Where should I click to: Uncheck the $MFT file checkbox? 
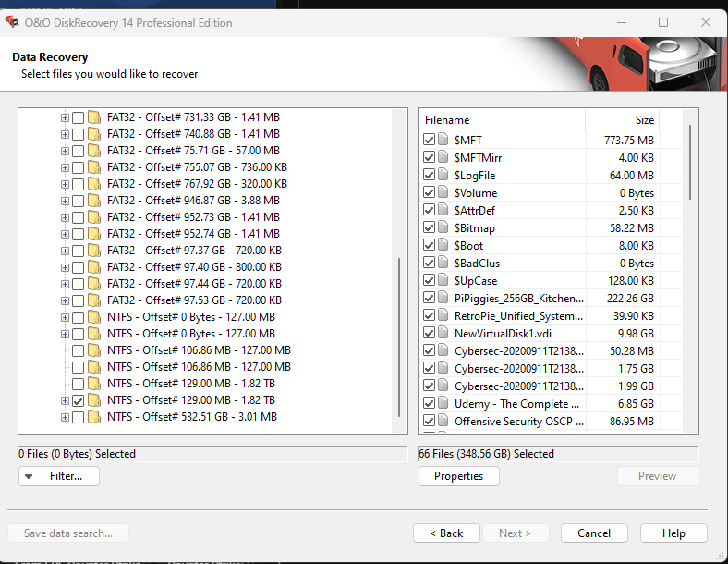(x=429, y=140)
